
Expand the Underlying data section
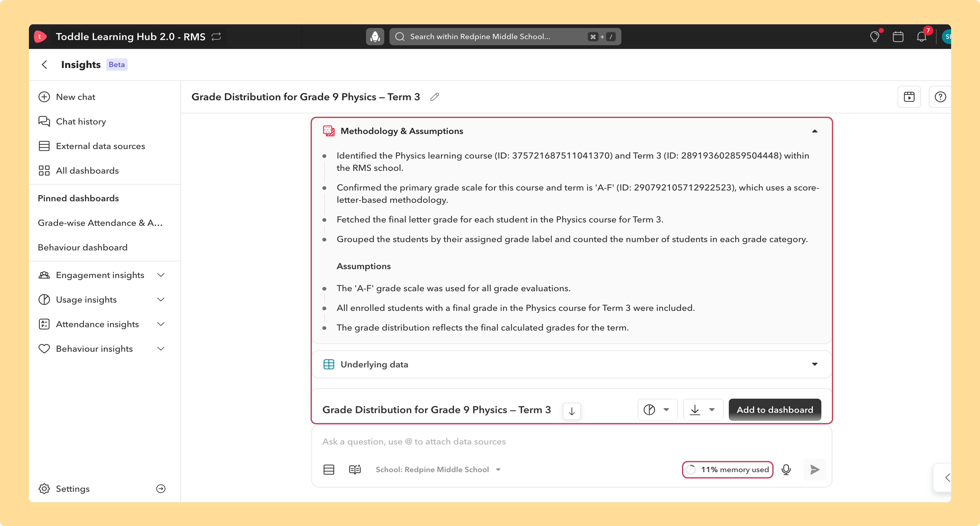click(814, 364)
